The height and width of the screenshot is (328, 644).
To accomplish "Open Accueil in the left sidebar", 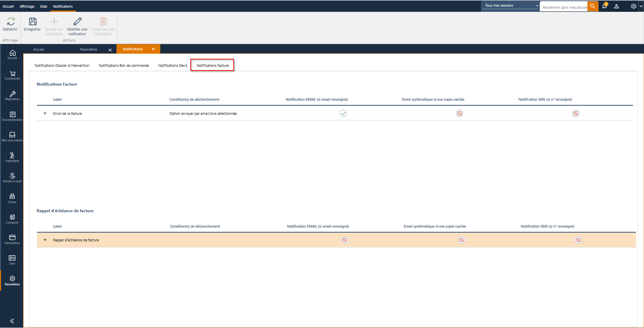I will [x=12, y=54].
